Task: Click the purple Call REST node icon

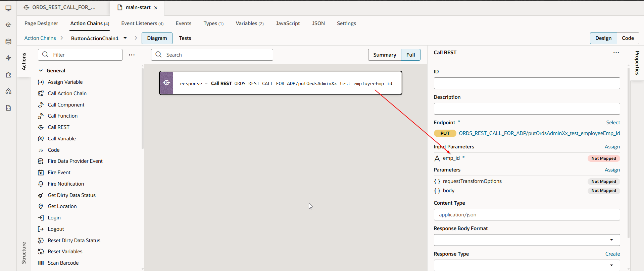Action: (x=166, y=83)
